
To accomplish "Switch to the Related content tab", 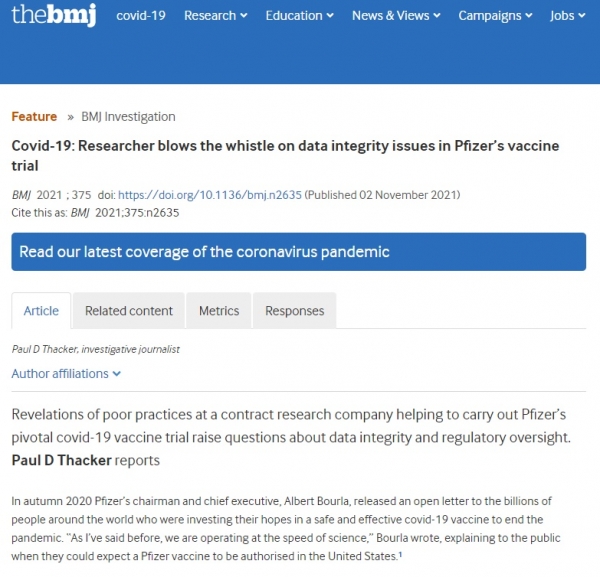I will (129, 311).
